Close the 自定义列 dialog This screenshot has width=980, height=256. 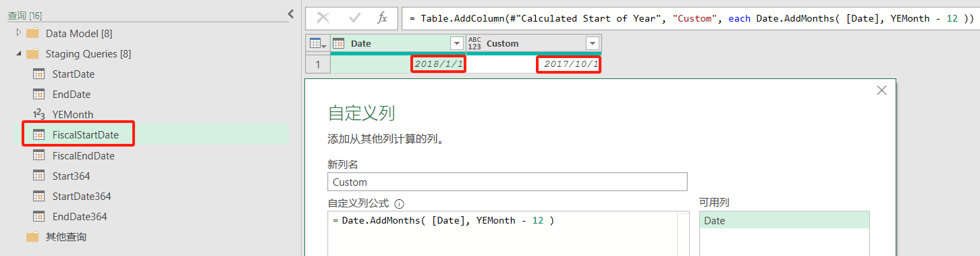881,91
